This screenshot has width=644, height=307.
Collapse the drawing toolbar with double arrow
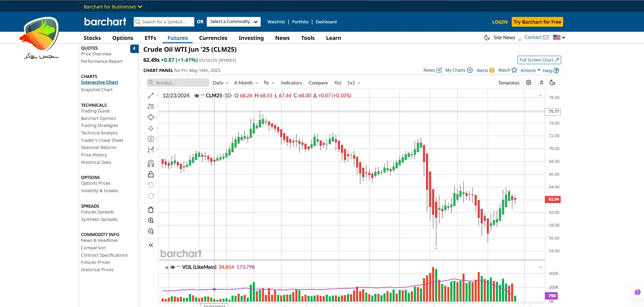tap(151, 245)
